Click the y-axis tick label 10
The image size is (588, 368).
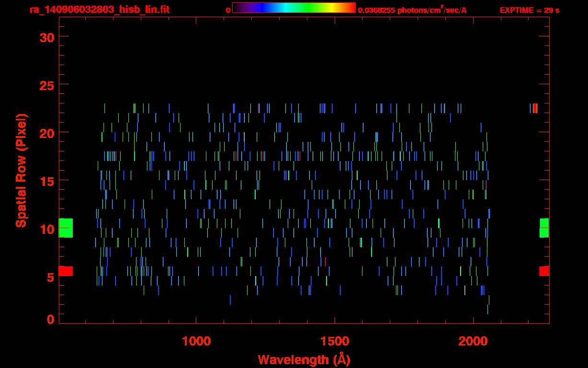pos(47,229)
